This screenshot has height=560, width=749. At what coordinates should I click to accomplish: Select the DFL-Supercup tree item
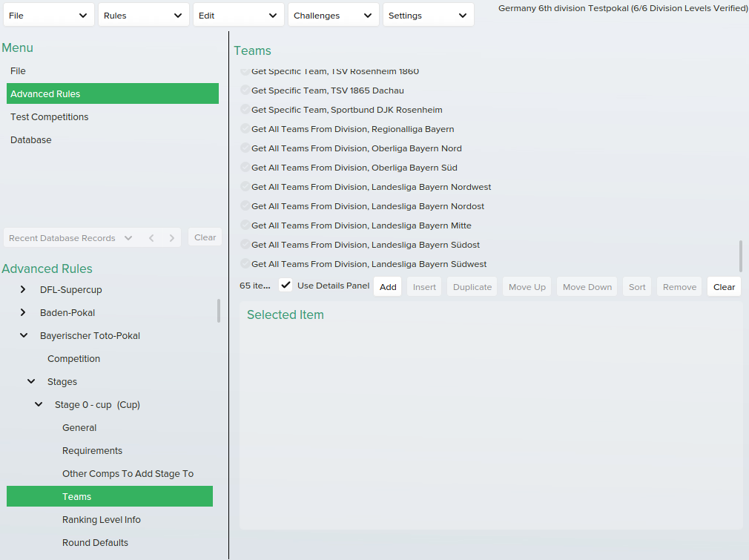tap(70, 289)
